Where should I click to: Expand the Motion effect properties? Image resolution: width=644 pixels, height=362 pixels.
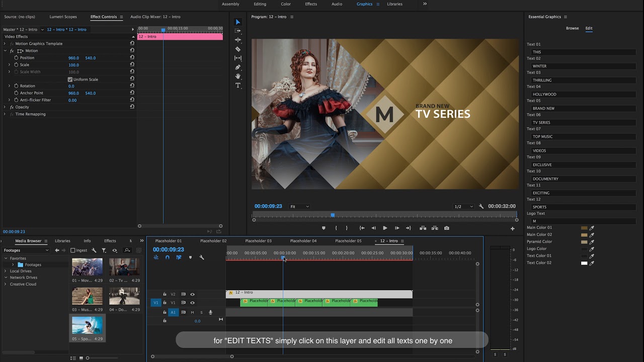coord(5,51)
